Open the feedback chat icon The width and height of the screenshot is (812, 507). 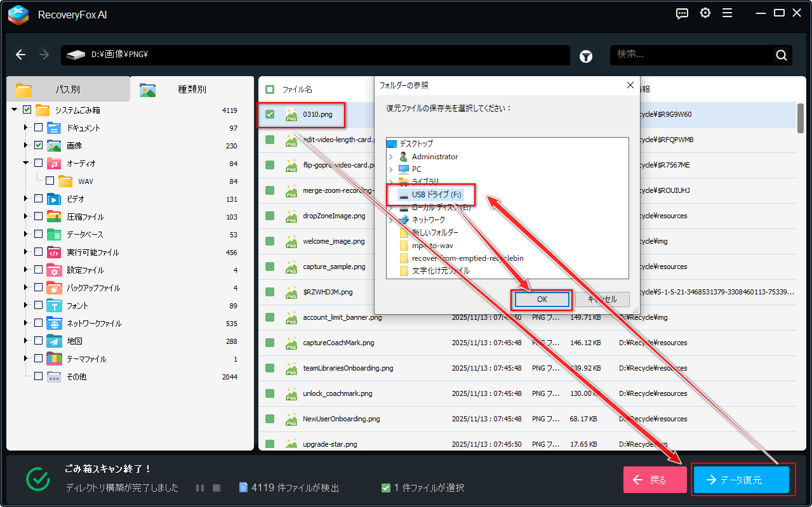click(682, 13)
